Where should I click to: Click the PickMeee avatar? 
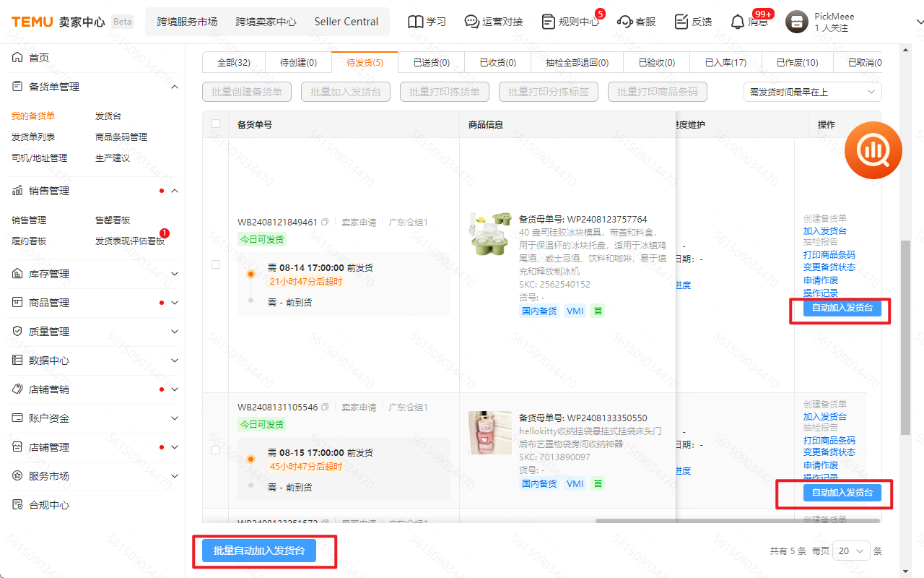tap(797, 22)
